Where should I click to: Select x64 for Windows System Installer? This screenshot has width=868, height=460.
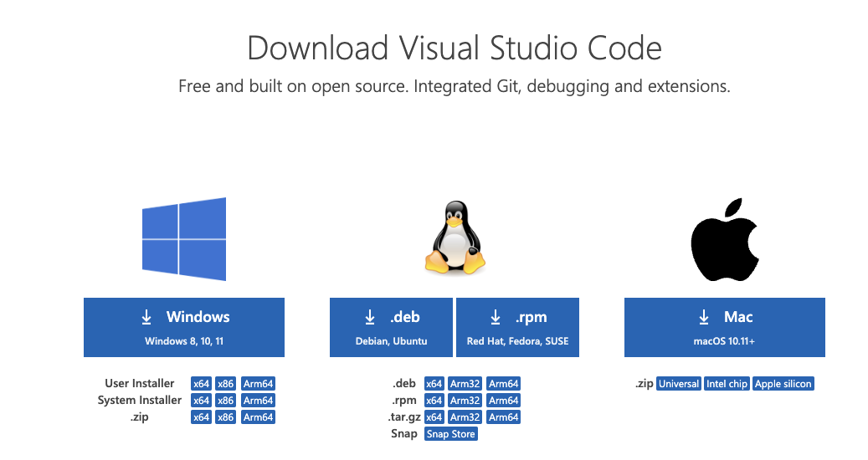[201, 401]
